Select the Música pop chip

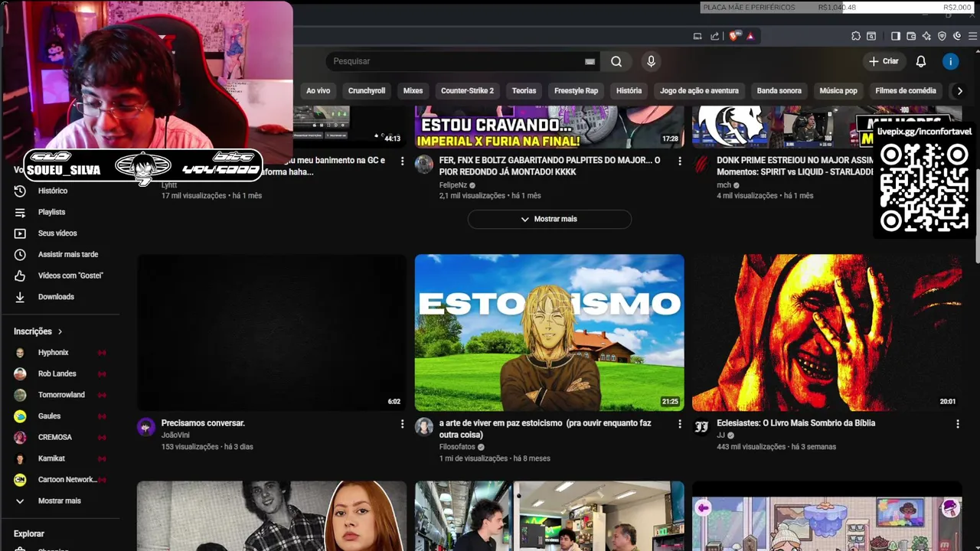[838, 90]
